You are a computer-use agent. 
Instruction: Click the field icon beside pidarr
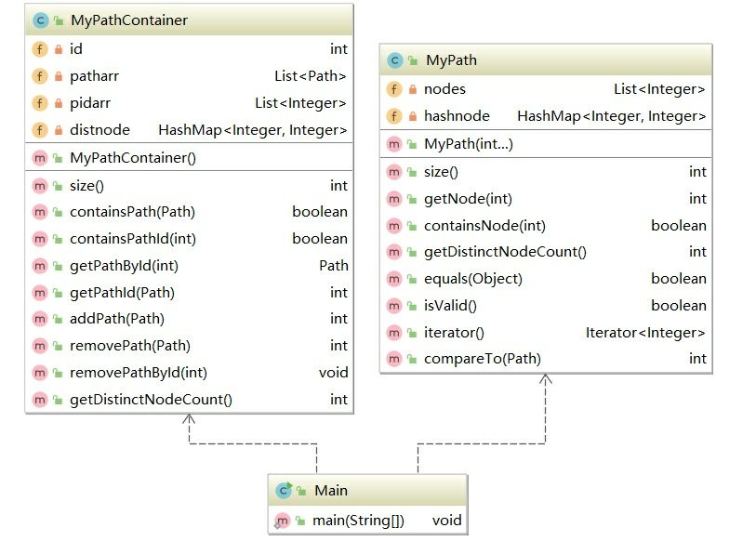40,102
